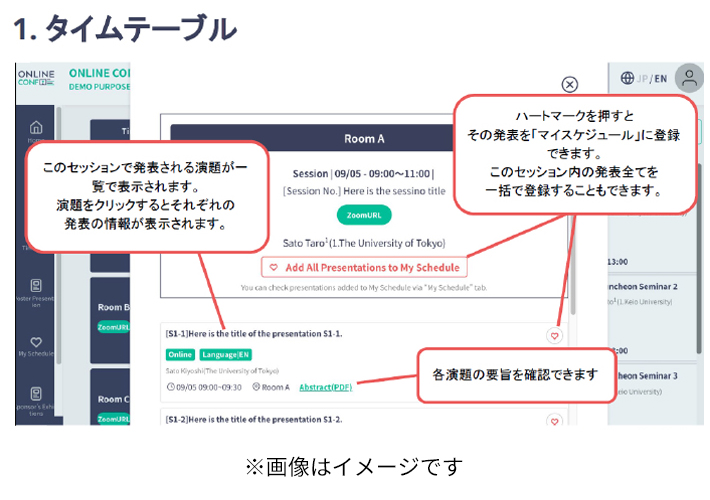Open the Poster Presentation sidebar icon
Viewport: 710px width, 500px height.
click(x=36, y=286)
